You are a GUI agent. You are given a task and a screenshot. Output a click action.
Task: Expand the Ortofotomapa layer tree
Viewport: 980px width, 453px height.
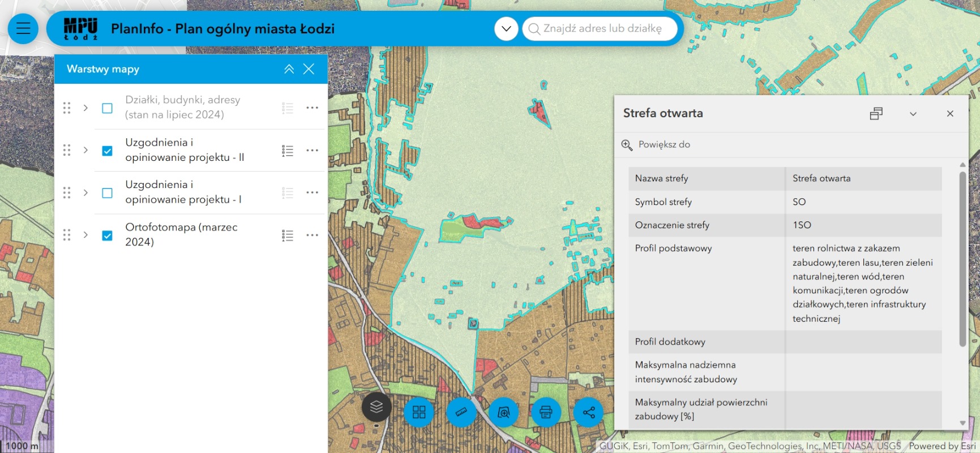[x=85, y=234]
